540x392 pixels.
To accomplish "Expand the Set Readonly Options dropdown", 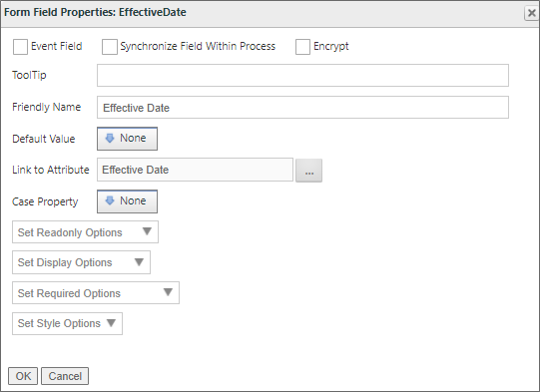I will click(86, 232).
